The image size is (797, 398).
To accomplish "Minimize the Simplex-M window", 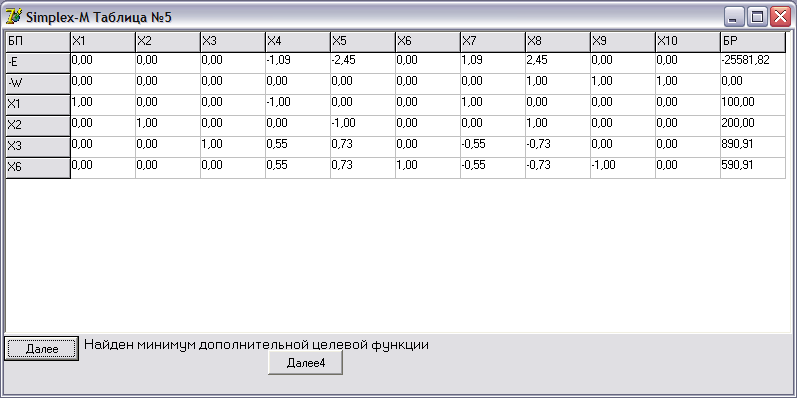I will (x=733, y=18).
